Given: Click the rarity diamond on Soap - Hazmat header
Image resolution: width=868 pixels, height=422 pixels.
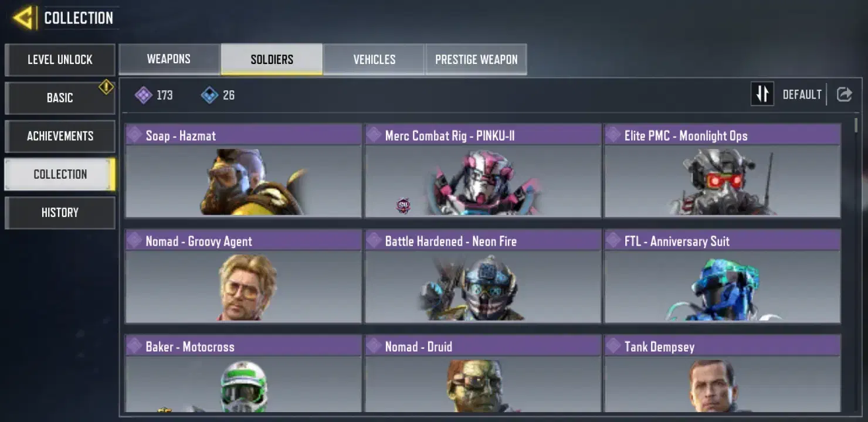Looking at the screenshot, I should point(134,135).
